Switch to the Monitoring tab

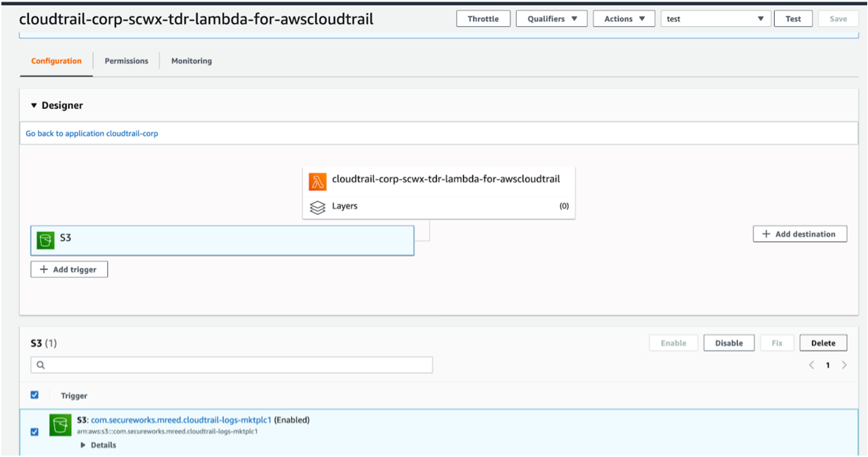pyautogui.click(x=192, y=61)
